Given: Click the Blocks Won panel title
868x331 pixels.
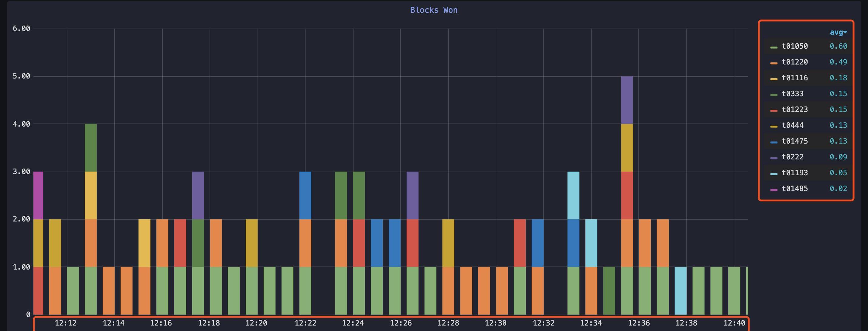Looking at the screenshot, I should pos(433,10).
